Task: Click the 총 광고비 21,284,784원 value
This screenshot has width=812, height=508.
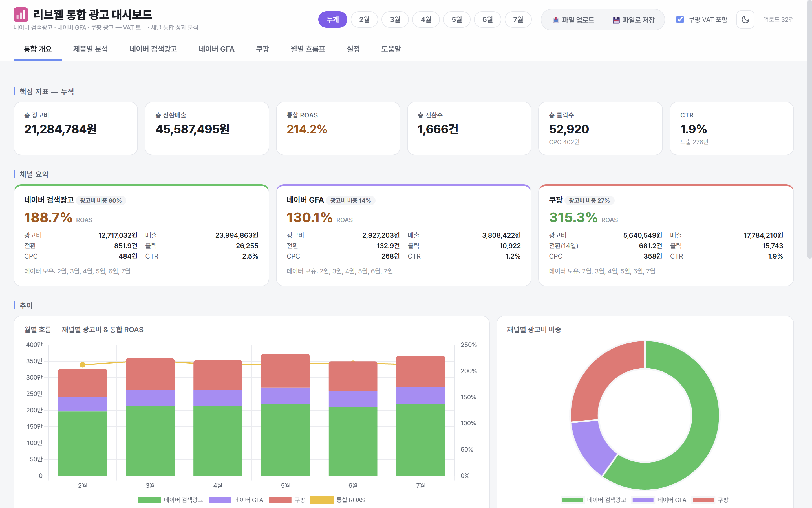Action: 60,129
